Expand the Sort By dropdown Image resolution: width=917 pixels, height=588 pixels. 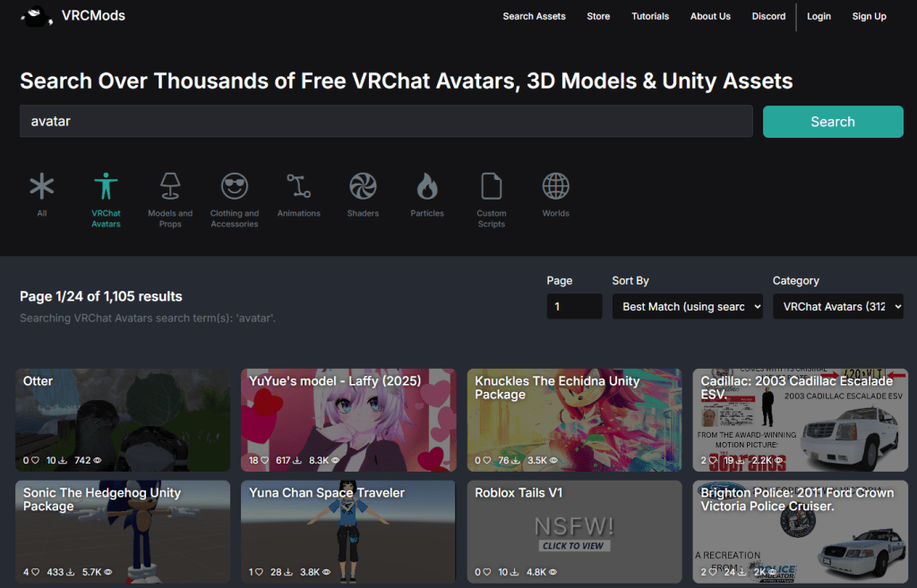click(687, 306)
